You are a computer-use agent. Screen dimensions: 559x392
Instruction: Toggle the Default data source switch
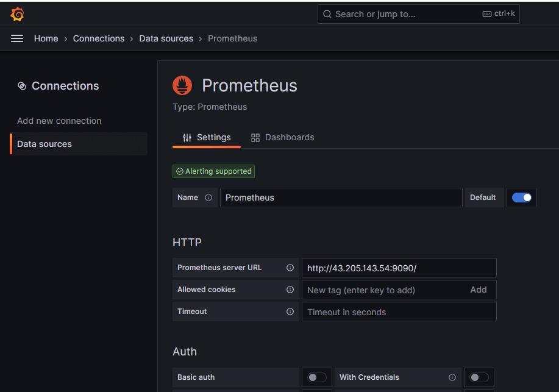tap(522, 198)
